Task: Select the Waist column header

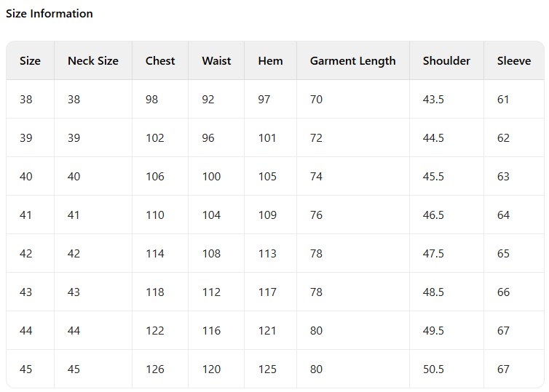Action: click(216, 60)
